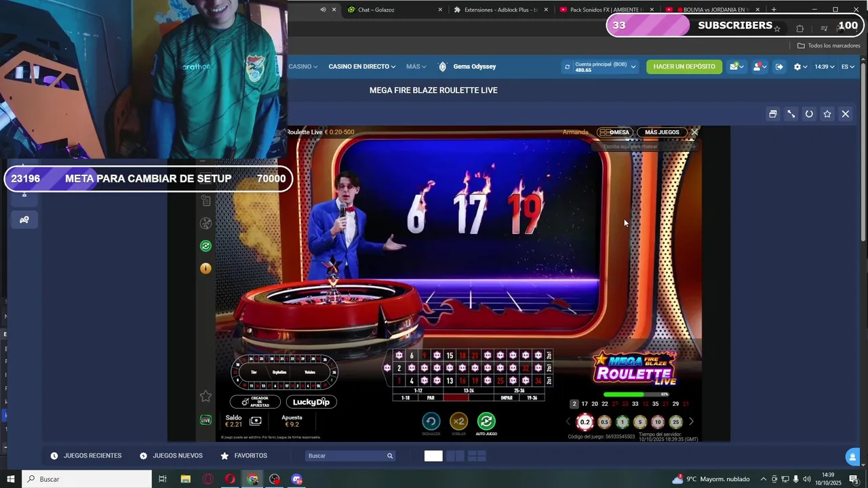The image size is (868, 488).
Task: Bet on 25-36 dozen
Action: 519,390
